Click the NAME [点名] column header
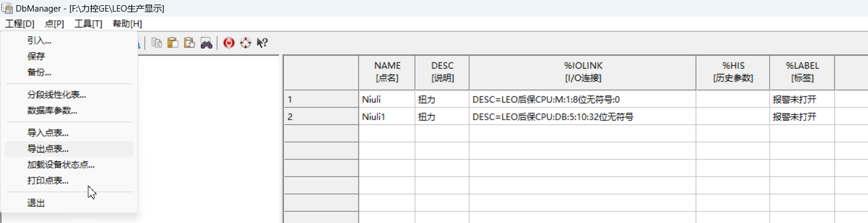 point(387,72)
